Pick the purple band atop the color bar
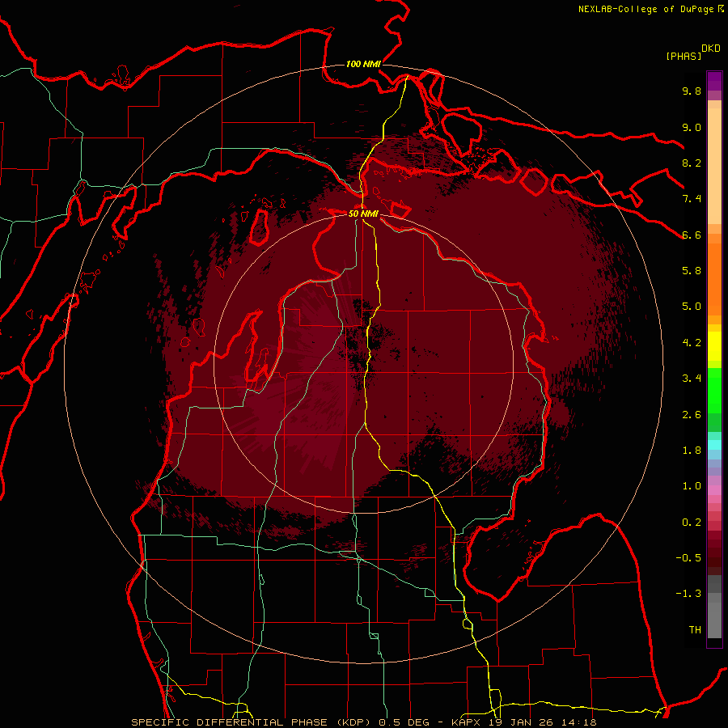Image resolution: width=728 pixels, height=728 pixels. coord(714,81)
